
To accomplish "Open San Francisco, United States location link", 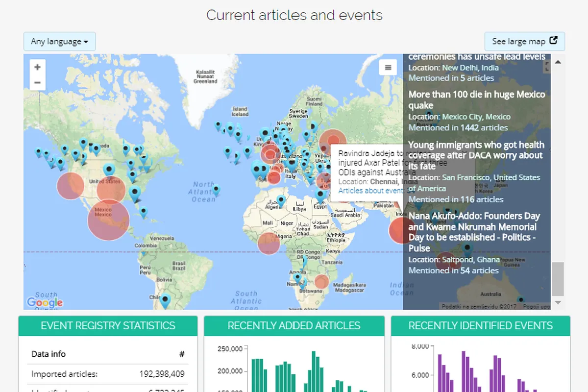I will tap(474, 183).
